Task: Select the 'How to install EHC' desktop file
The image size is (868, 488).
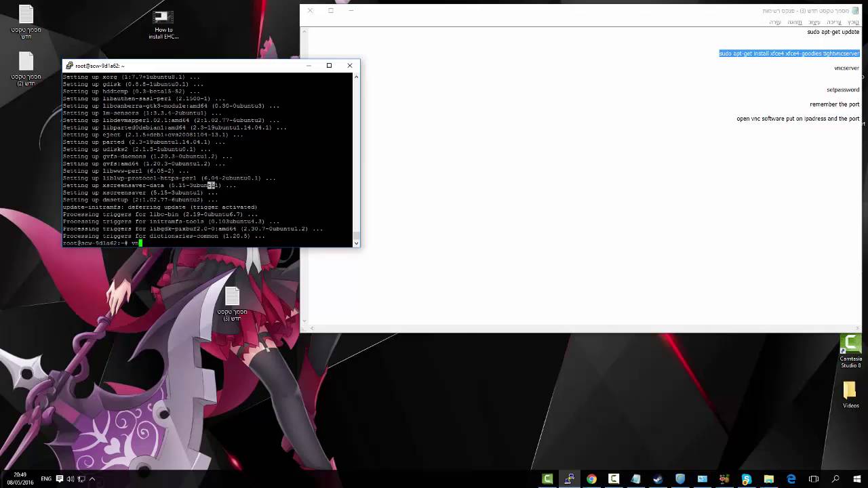Action: (x=163, y=24)
